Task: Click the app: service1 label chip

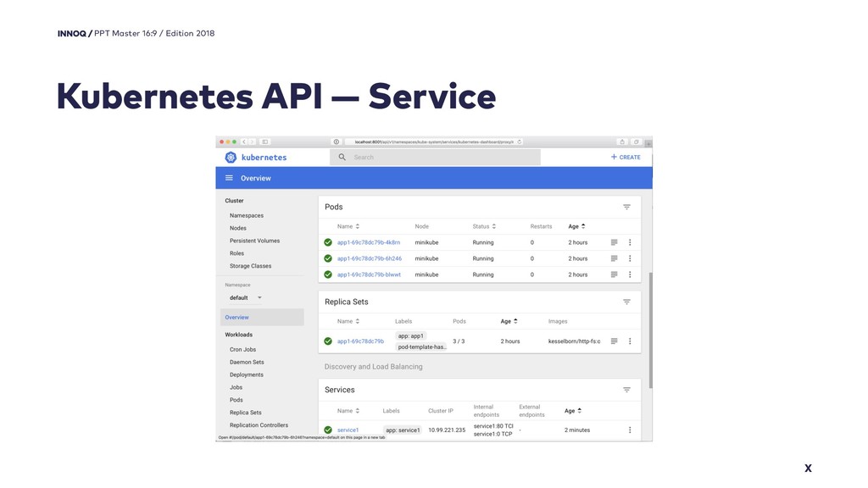Action: 403,430
